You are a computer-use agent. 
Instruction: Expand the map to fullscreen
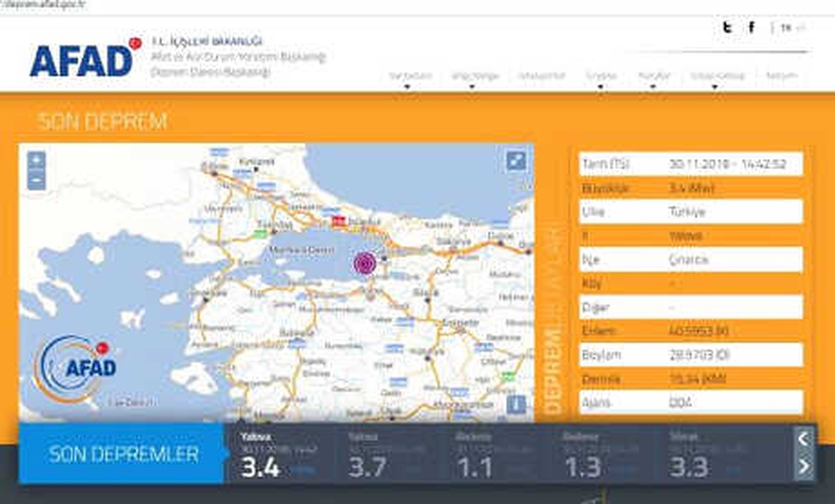[516, 161]
